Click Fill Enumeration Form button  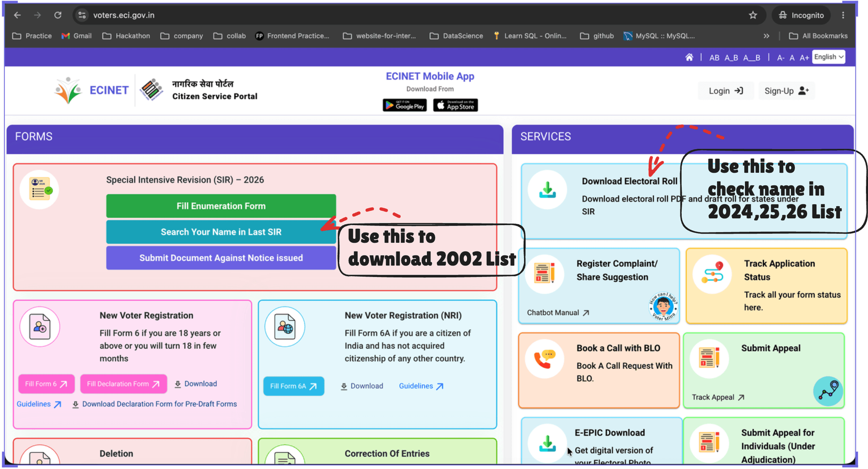tap(221, 206)
